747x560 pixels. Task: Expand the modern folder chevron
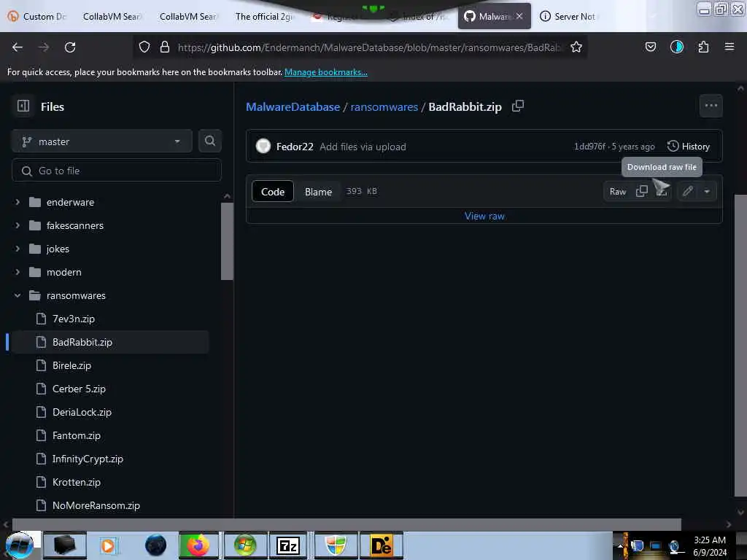(x=18, y=273)
